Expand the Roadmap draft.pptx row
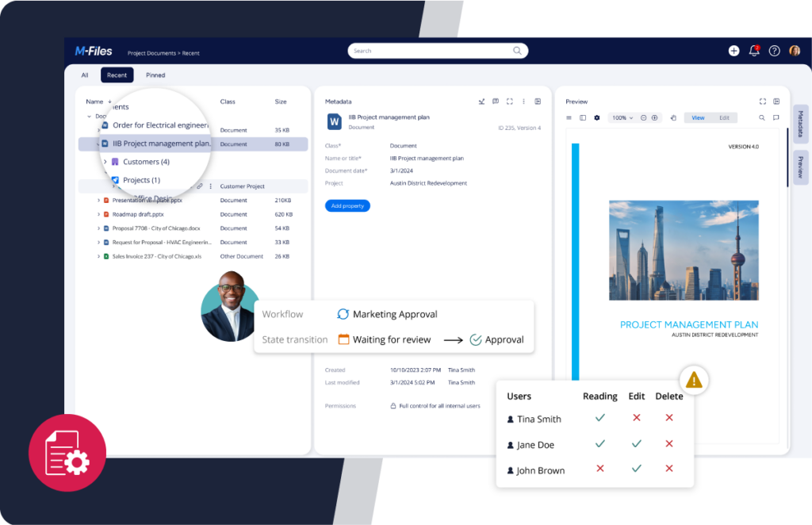Image resolution: width=812 pixels, height=525 pixels. [x=98, y=214]
